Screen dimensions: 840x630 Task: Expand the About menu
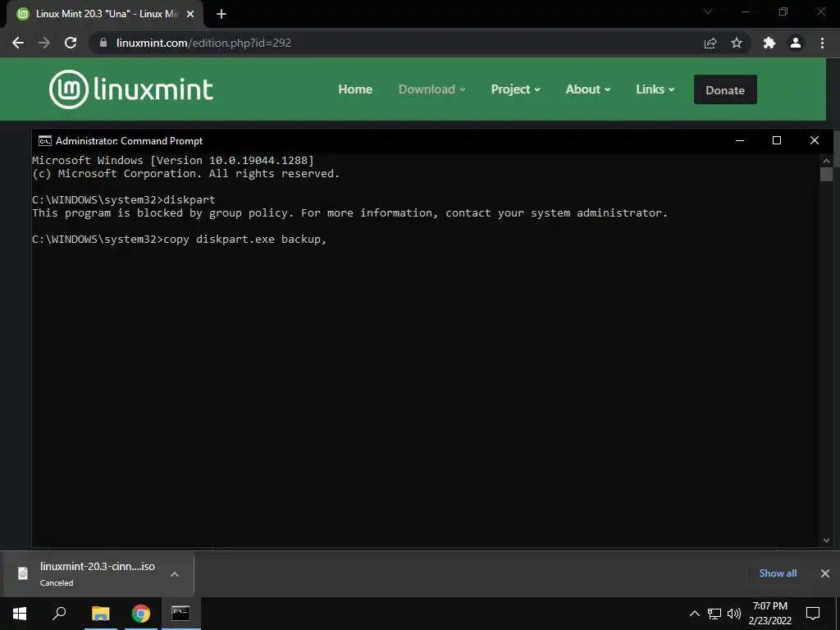click(587, 89)
